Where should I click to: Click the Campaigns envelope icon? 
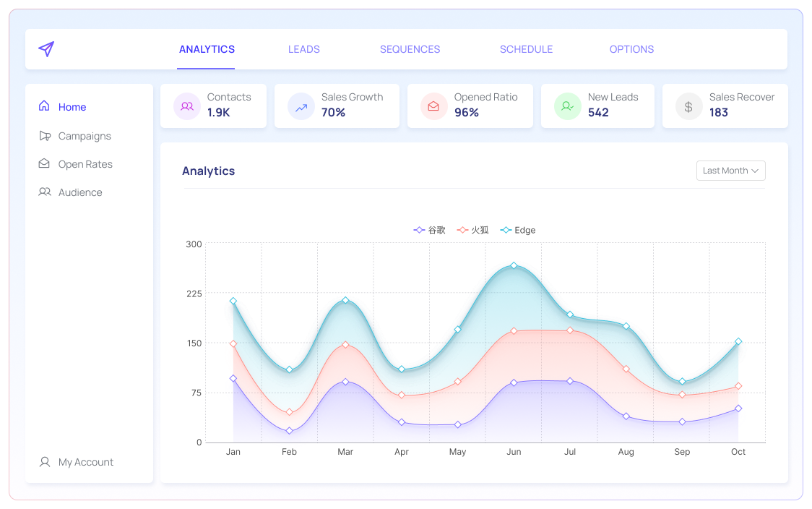44,136
